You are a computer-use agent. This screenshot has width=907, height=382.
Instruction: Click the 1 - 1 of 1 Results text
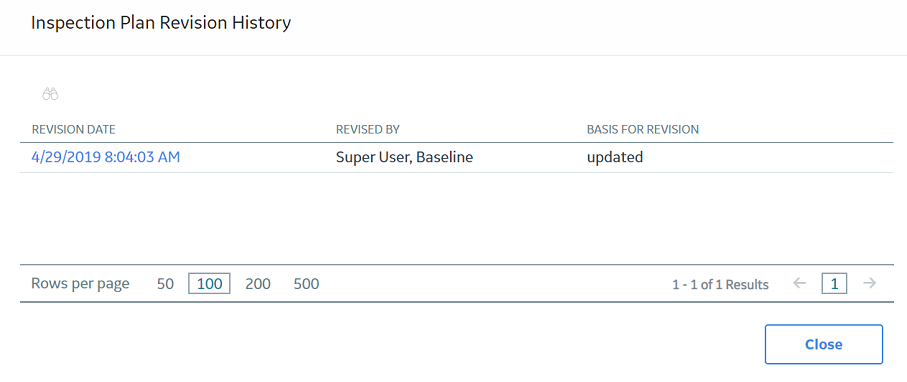point(720,284)
